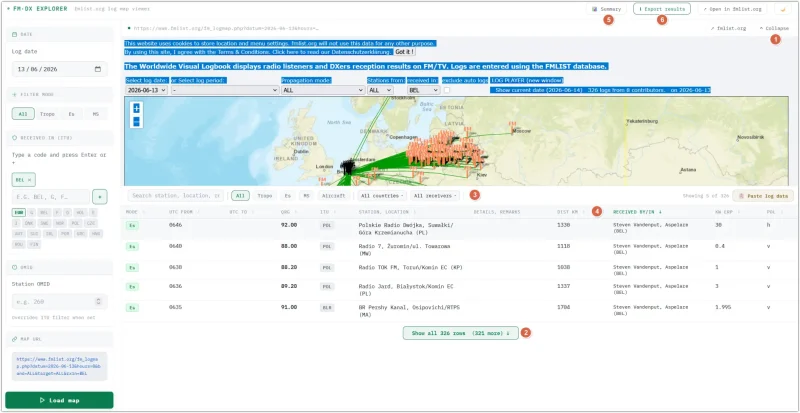Sort by KW ERP column
Image resolution: width=800 pixels, height=413 pixels.
pos(726,211)
